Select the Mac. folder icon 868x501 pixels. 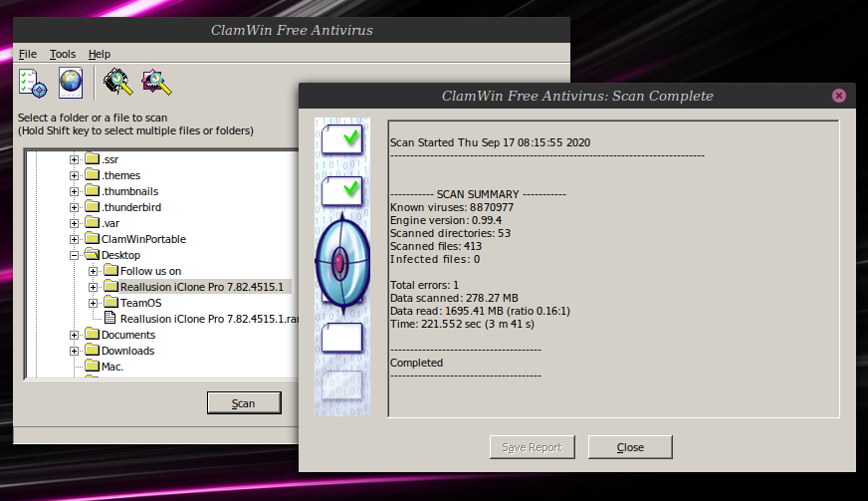tap(92, 366)
